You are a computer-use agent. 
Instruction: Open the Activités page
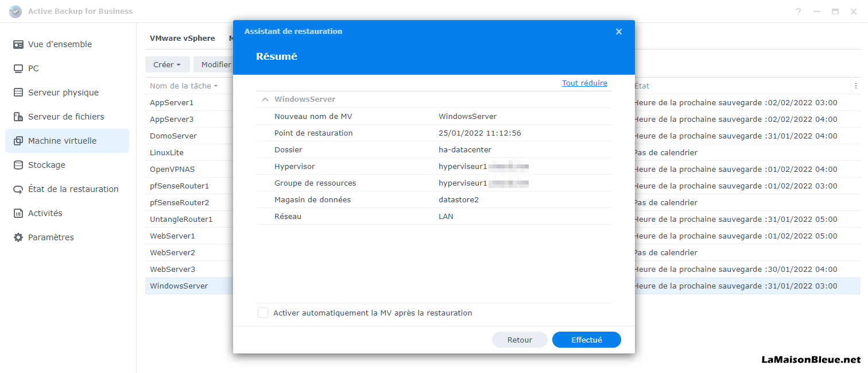[x=67, y=213]
